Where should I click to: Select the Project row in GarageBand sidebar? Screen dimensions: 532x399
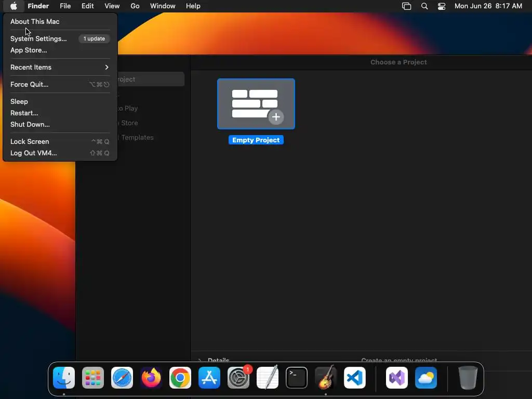(x=151, y=79)
